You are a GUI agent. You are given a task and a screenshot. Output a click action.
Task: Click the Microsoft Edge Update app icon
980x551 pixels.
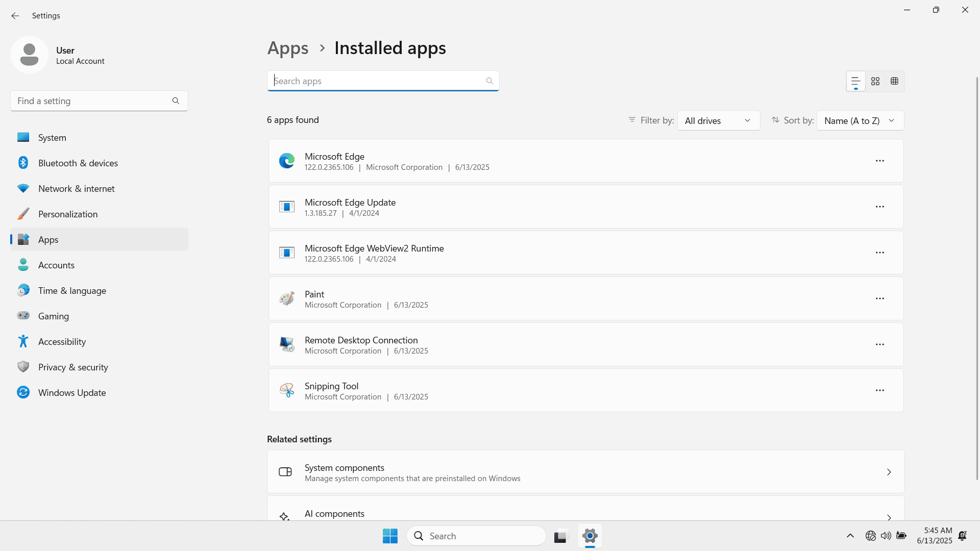click(x=287, y=207)
